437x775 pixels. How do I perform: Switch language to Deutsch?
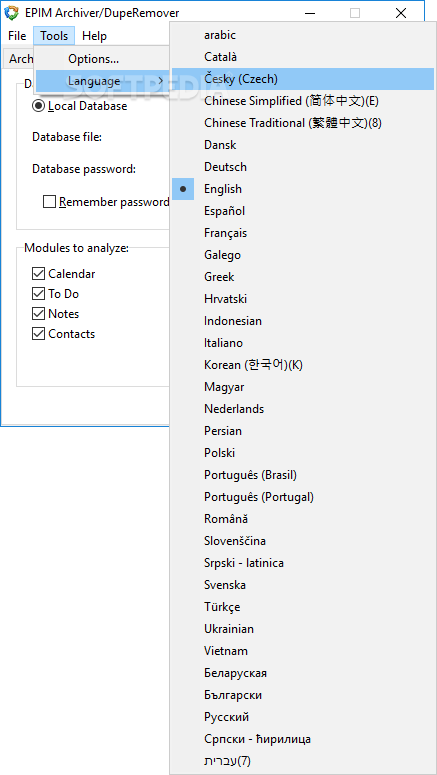(303, 167)
